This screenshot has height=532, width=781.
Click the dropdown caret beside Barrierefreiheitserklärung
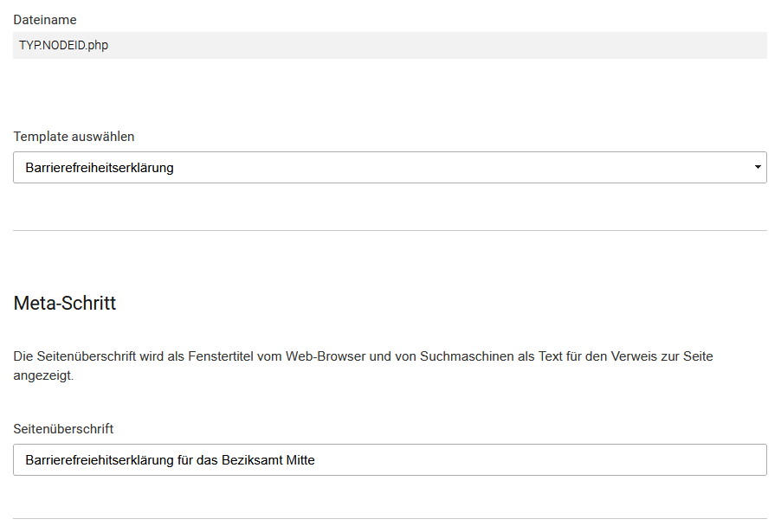click(x=756, y=167)
